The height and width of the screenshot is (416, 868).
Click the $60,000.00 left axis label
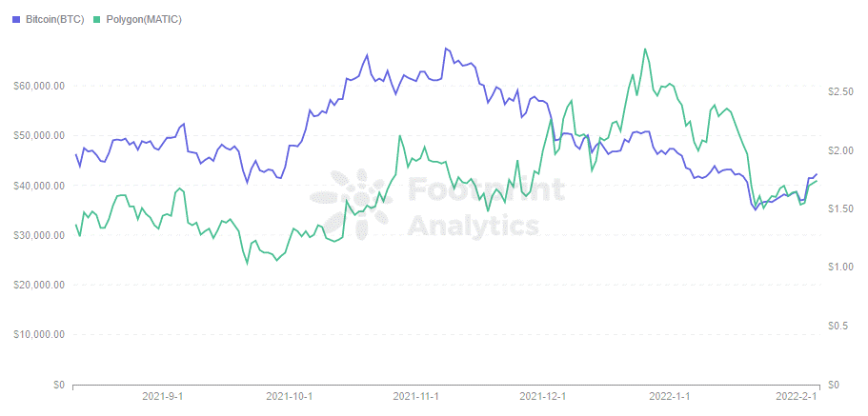coord(39,86)
